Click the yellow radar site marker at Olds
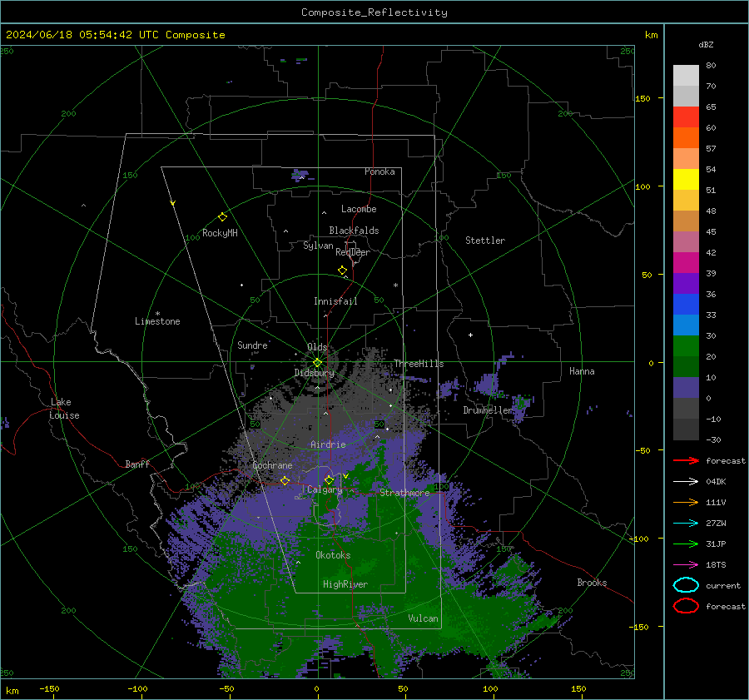This screenshot has width=749, height=700. coord(317,363)
